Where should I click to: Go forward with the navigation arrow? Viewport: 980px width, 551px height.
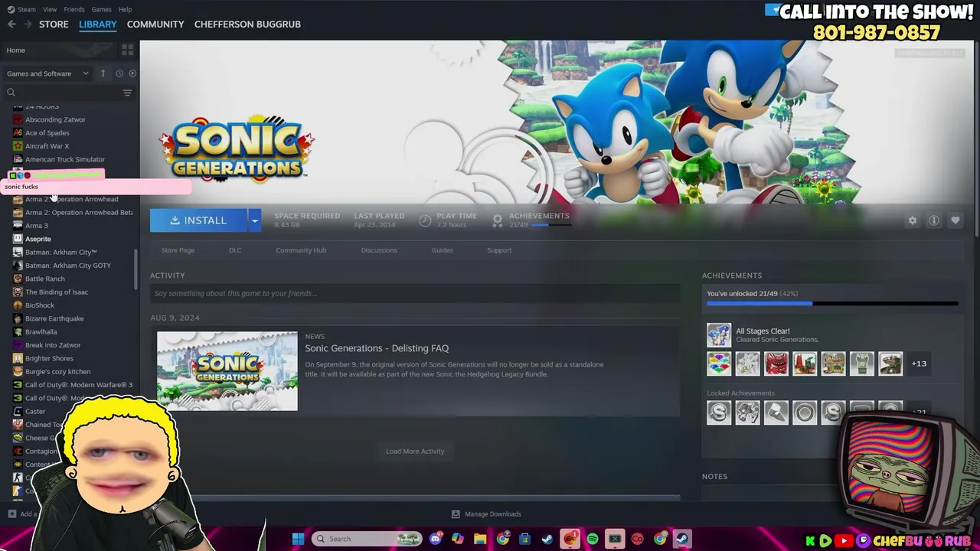(28, 24)
